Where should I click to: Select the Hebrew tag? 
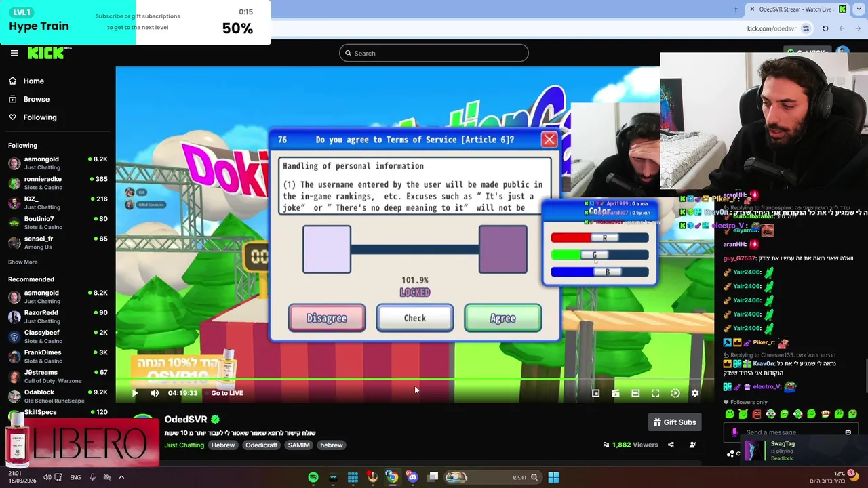point(223,445)
